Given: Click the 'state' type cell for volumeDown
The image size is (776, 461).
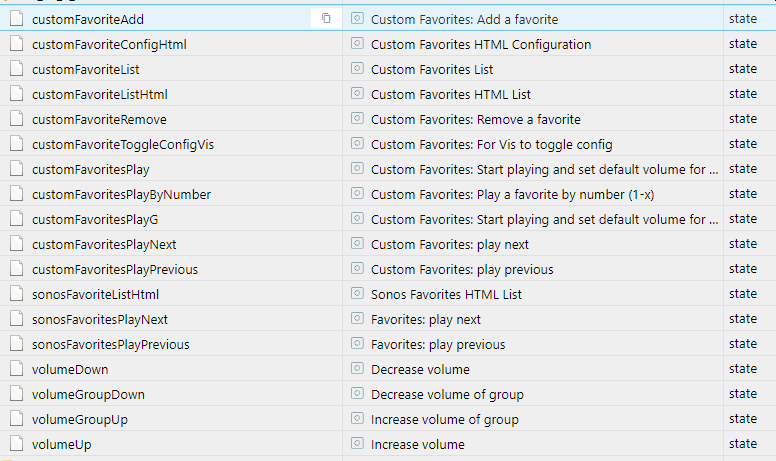Looking at the screenshot, I should pos(743,369).
